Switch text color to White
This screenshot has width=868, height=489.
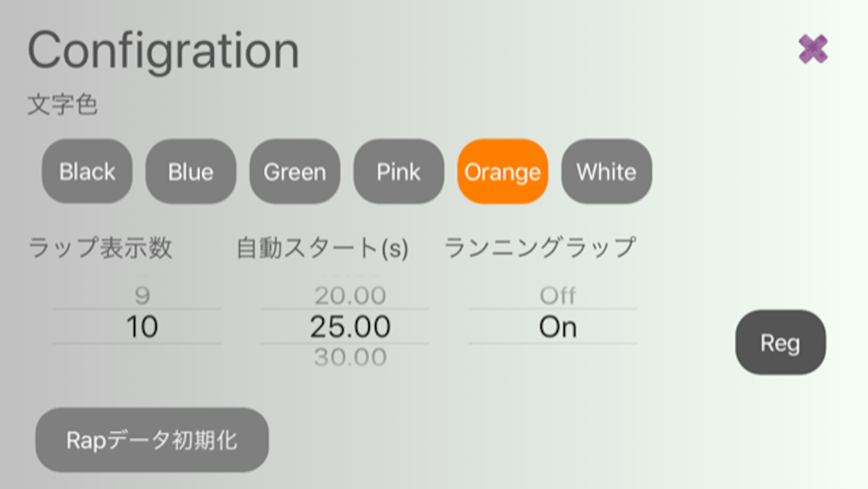[x=607, y=171]
